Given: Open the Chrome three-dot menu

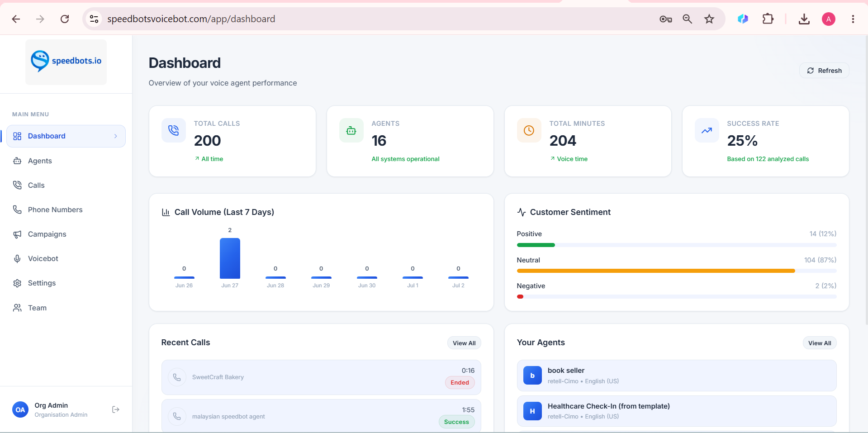Looking at the screenshot, I should (x=853, y=19).
